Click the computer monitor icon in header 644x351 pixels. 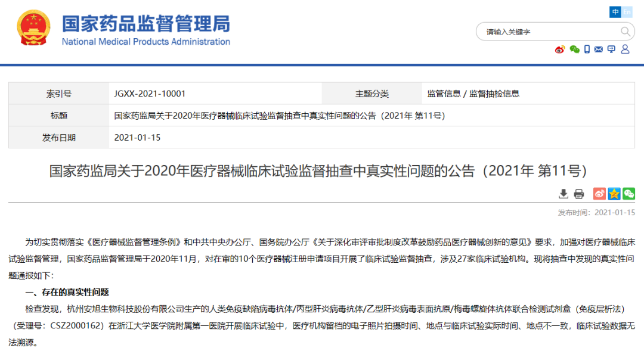(x=611, y=49)
